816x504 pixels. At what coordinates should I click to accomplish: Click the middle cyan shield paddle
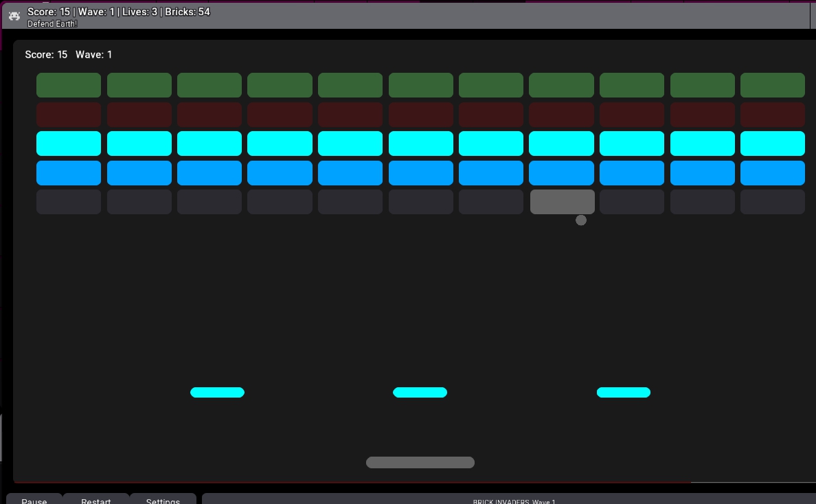click(x=420, y=392)
